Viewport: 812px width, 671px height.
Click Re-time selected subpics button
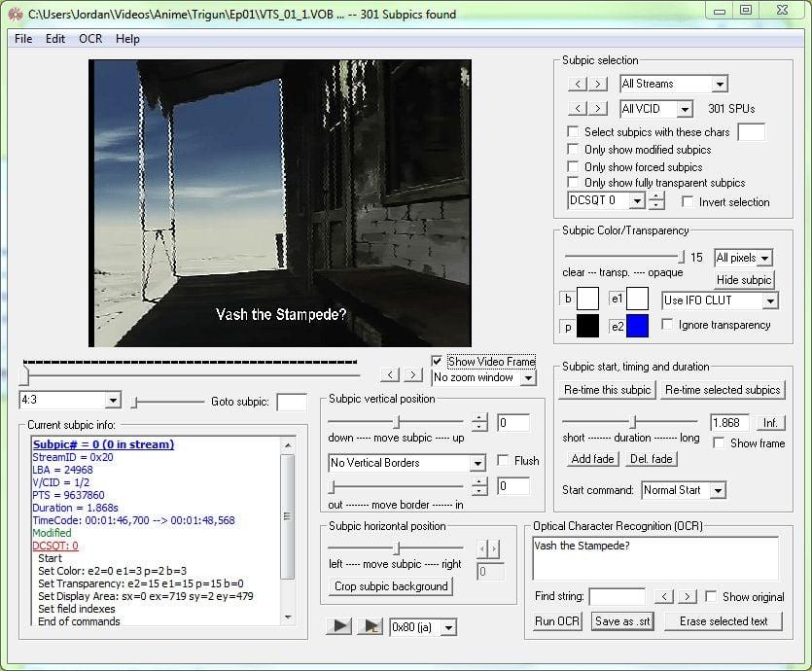[723, 390]
